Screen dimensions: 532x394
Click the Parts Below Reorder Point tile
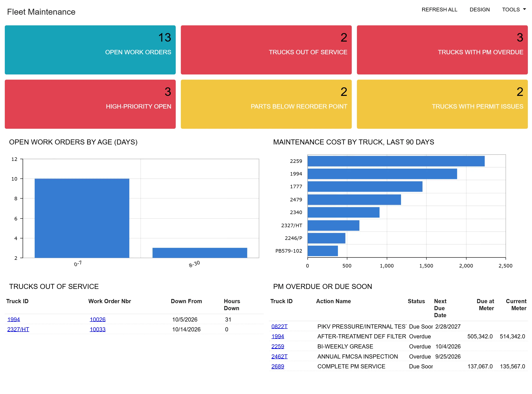click(266, 104)
